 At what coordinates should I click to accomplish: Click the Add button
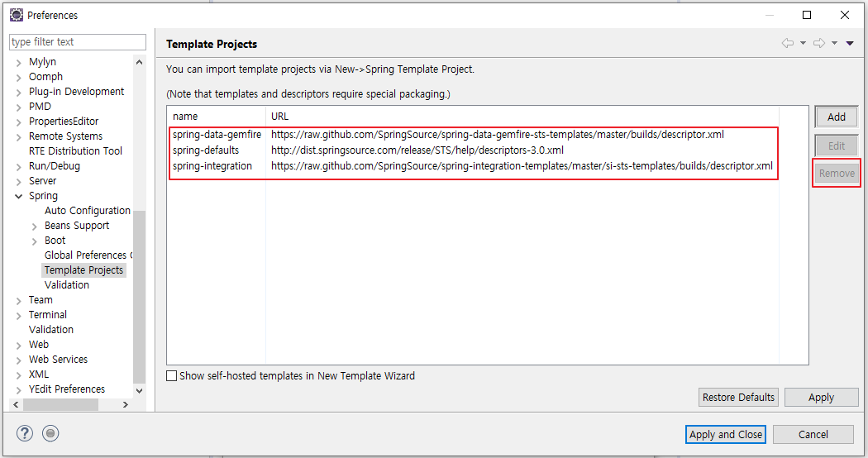pyautogui.click(x=836, y=117)
